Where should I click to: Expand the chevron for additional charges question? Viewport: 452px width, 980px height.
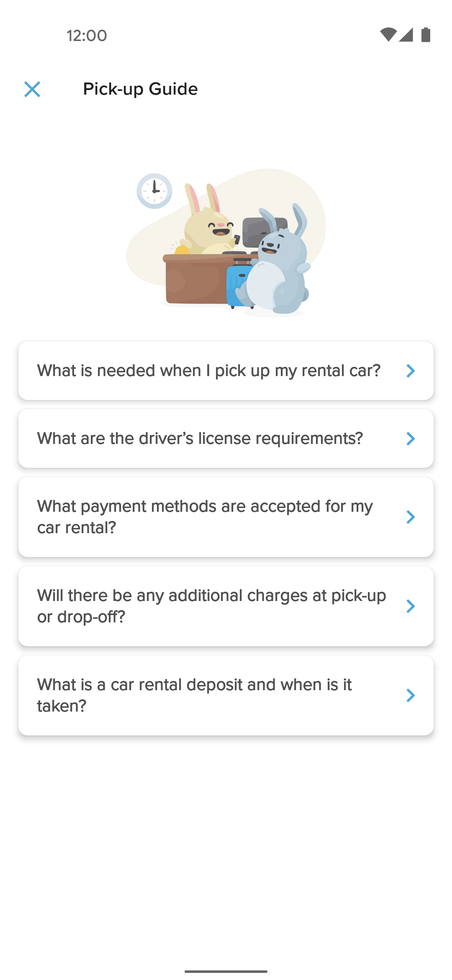point(411,606)
